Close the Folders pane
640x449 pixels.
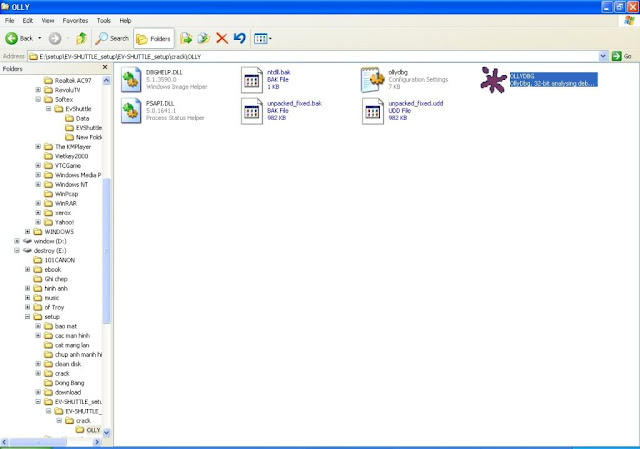click(x=105, y=67)
